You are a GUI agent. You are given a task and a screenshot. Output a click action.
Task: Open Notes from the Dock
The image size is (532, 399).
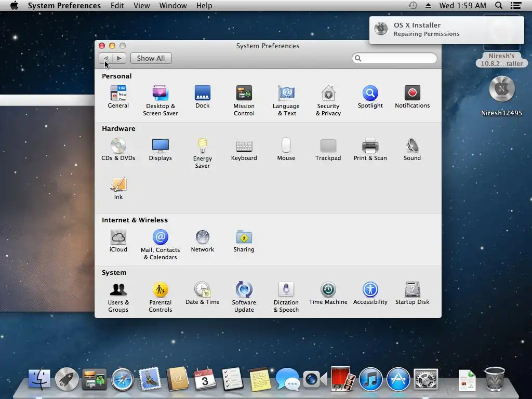click(260, 379)
